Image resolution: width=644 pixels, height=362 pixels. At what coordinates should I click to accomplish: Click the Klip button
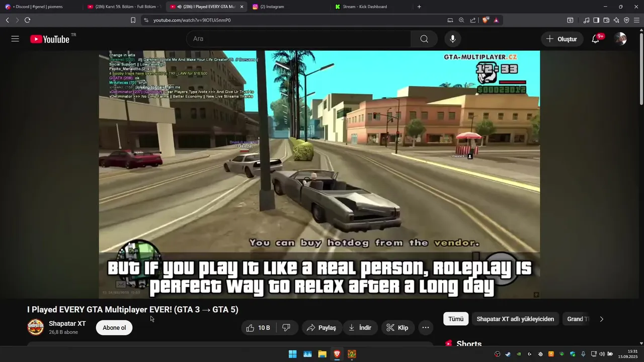(397, 328)
